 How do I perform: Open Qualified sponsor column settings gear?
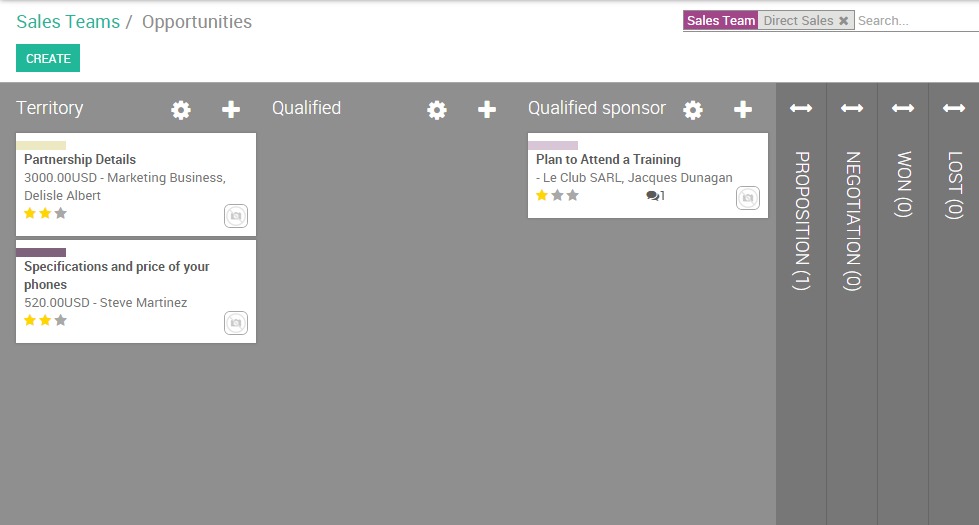[x=693, y=110]
